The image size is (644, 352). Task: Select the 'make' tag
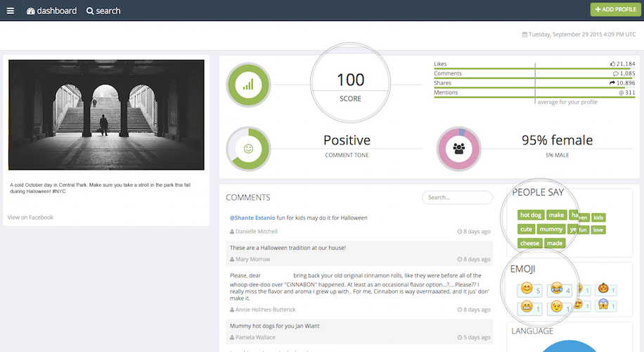tap(556, 215)
